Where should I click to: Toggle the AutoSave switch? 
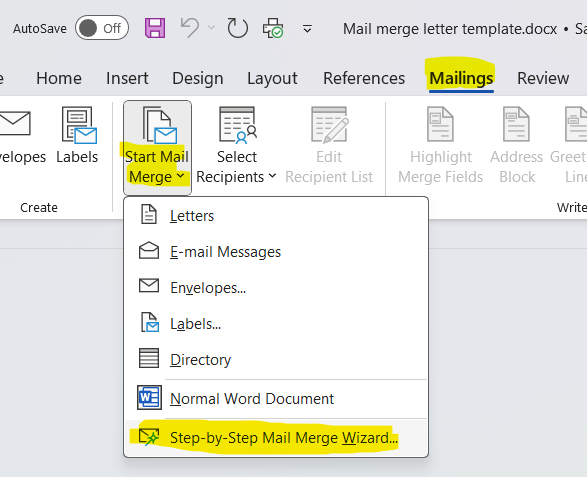pyautogui.click(x=101, y=28)
